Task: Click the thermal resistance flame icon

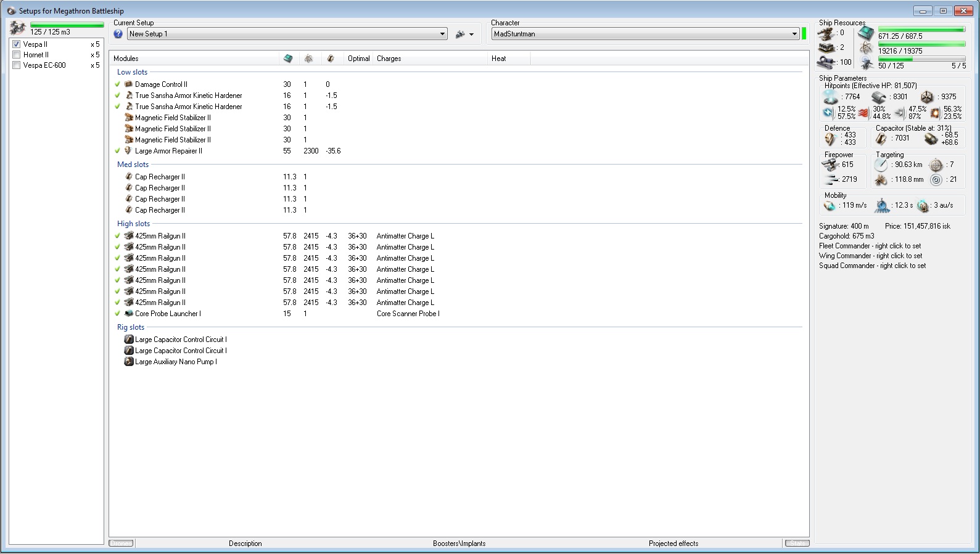Action: [864, 113]
